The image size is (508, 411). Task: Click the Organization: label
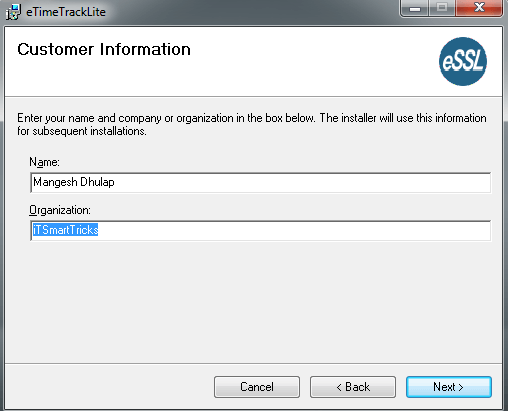(60, 210)
